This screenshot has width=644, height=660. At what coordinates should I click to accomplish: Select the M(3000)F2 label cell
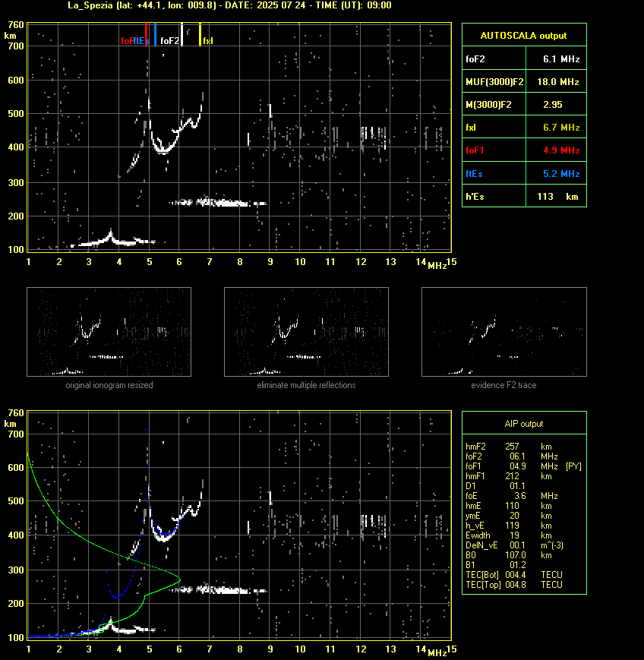(494, 104)
